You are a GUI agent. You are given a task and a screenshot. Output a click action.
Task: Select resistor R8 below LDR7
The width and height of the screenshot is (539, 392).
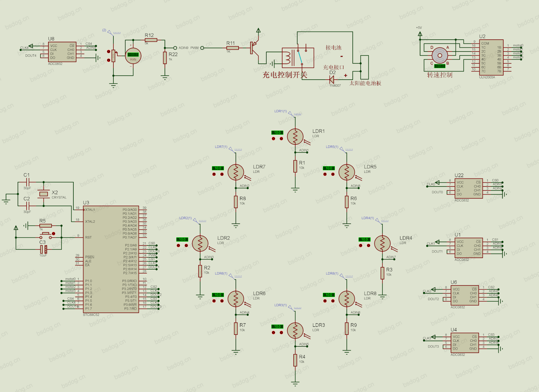tap(236, 202)
